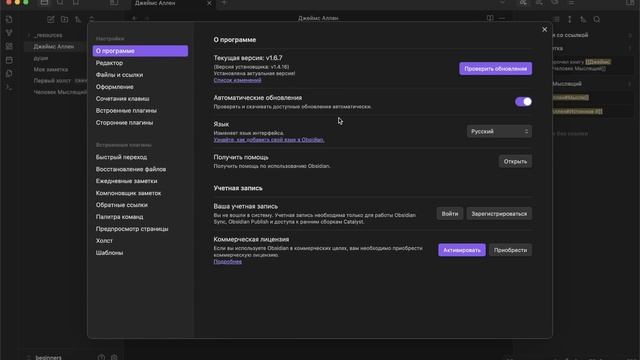Show search filter in backlinks pane
The width and height of the screenshot is (640, 360).
[x=597, y=19]
